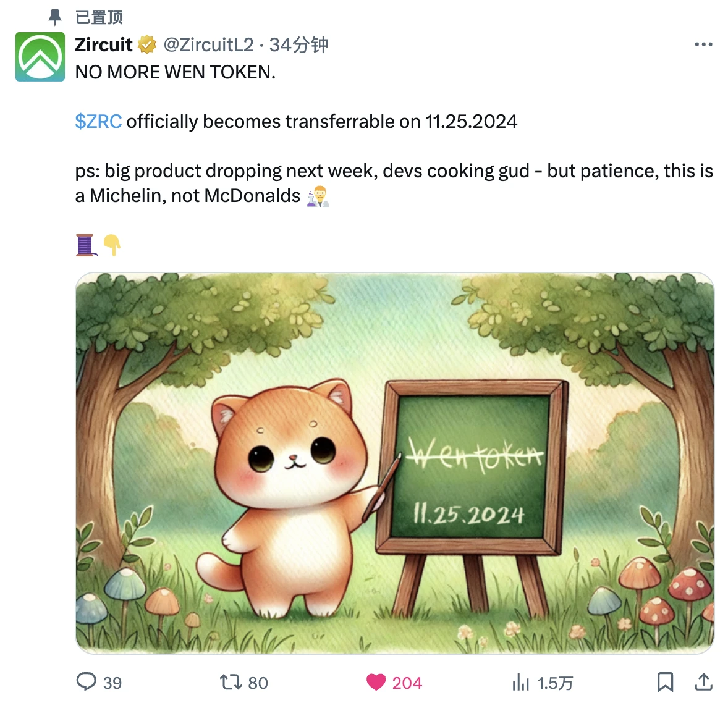The image size is (728, 703).
Task: Bookmark this Zircuit tweet
Action: [x=666, y=682]
